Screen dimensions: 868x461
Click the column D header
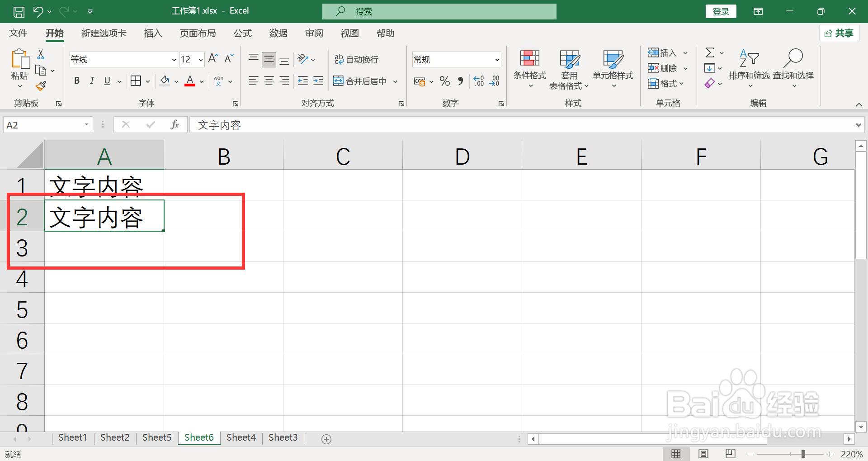tap(462, 156)
